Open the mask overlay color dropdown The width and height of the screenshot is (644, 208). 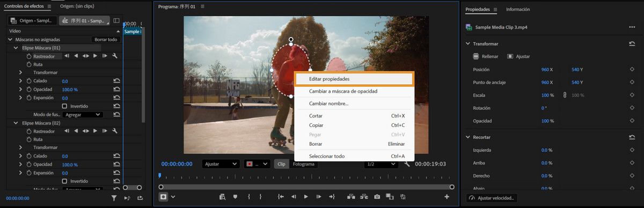(x=258, y=164)
